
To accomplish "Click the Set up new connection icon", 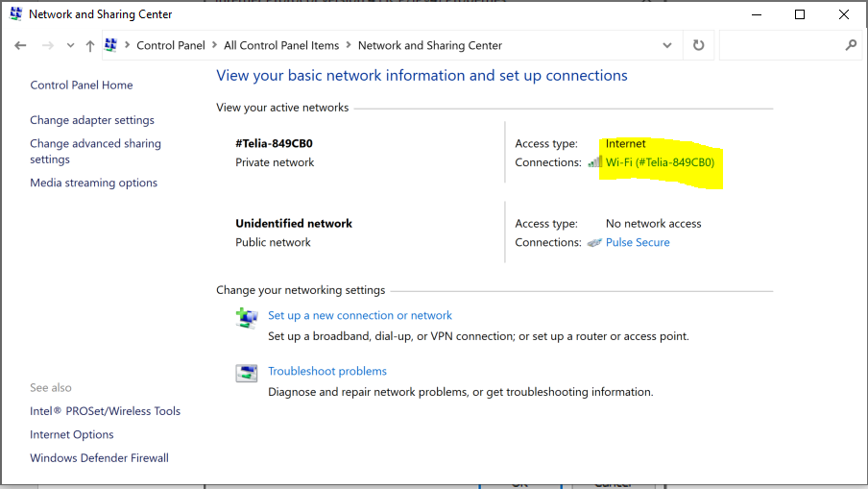I will (x=247, y=319).
